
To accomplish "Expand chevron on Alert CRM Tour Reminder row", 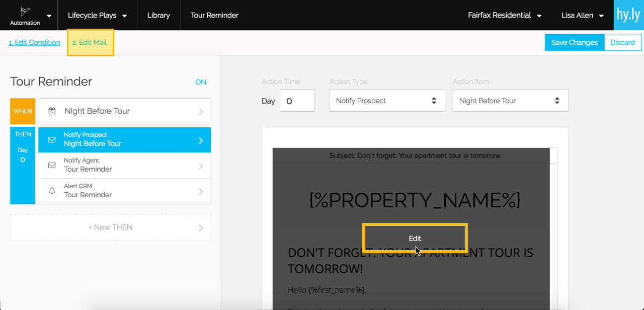I will click(x=201, y=192).
